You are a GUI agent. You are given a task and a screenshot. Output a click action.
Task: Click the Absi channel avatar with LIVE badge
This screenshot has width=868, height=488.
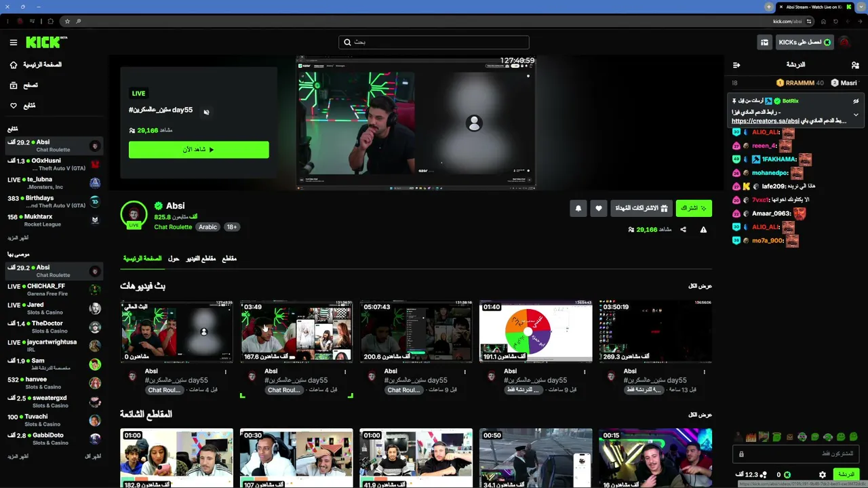tap(134, 215)
